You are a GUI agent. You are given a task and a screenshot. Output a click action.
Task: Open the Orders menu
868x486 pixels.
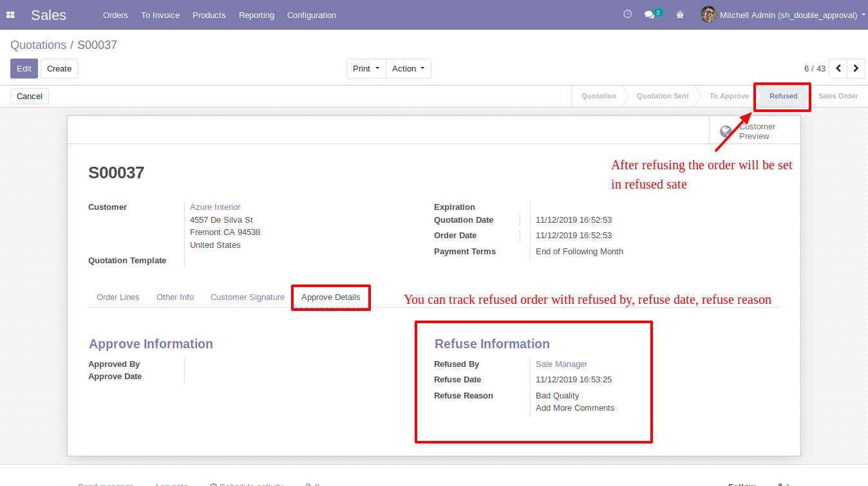tap(115, 15)
